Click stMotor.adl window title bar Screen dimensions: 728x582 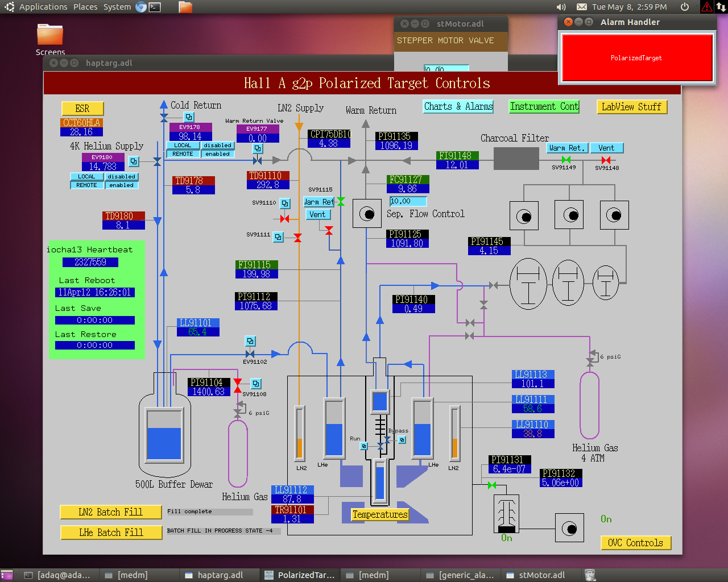450,24
